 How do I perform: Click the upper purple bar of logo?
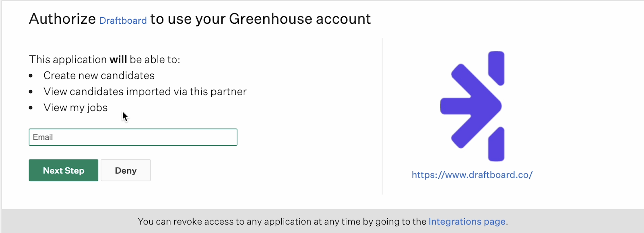(x=496, y=68)
